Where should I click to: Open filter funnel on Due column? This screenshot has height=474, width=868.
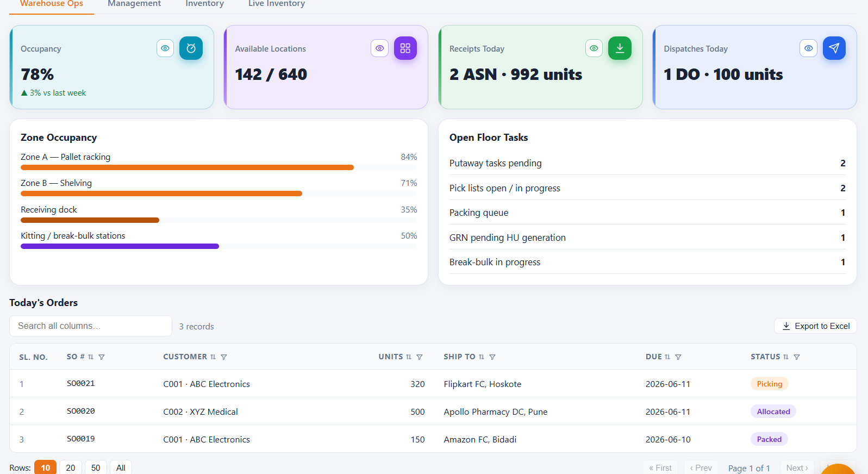coord(678,357)
